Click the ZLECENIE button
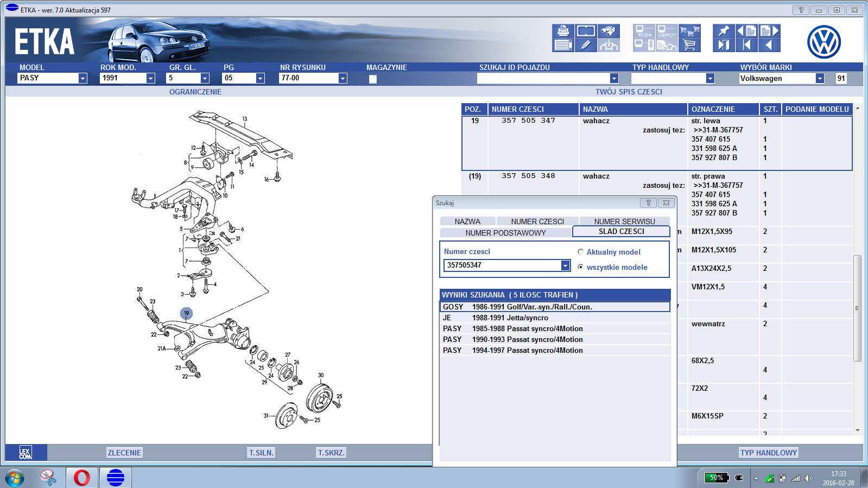The image size is (868, 488). (x=124, y=453)
